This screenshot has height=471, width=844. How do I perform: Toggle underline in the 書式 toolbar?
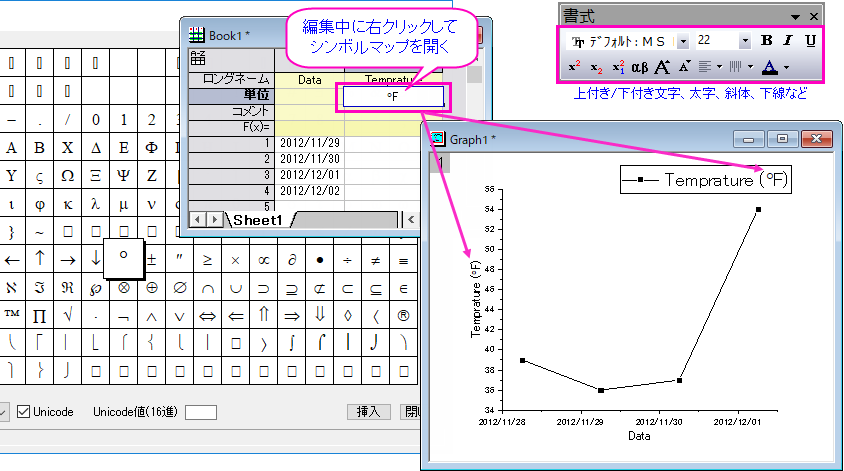tap(810, 40)
